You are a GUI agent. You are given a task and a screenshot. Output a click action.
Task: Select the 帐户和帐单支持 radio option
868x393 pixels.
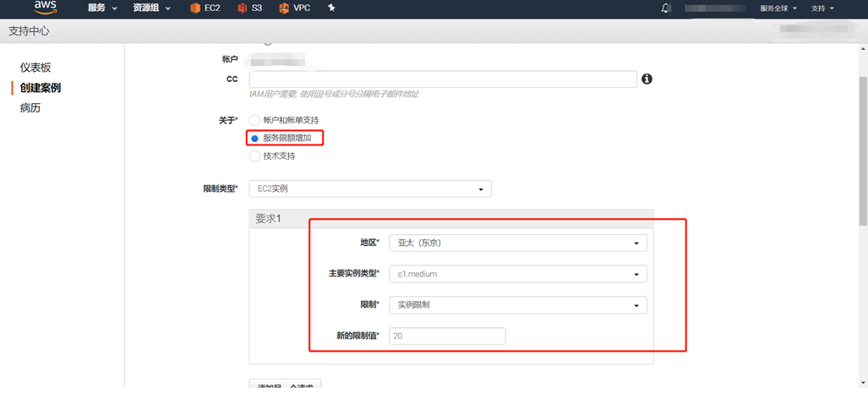tap(254, 120)
